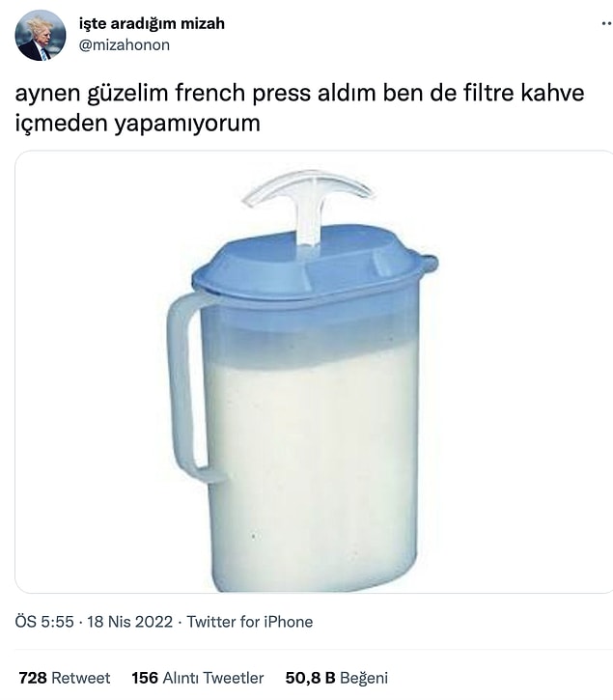Viewport: 613px width, 700px height.
Task: Click the blue lid of the pitcher
Action: coord(313,267)
